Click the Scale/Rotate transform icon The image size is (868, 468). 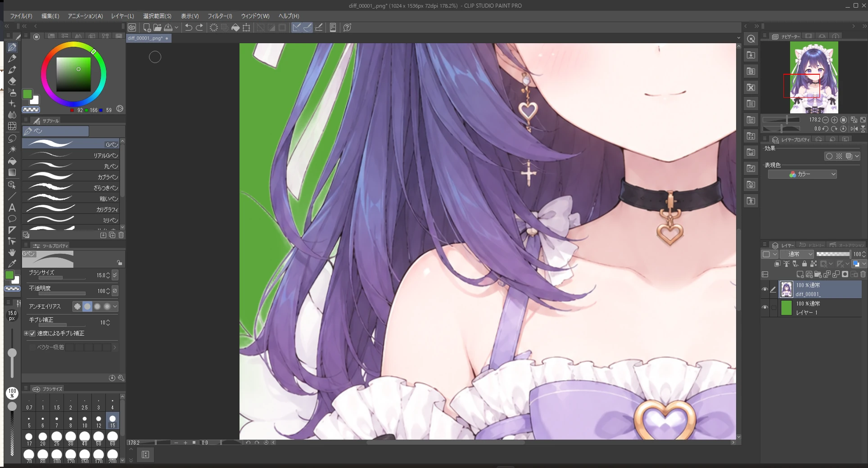246,27
